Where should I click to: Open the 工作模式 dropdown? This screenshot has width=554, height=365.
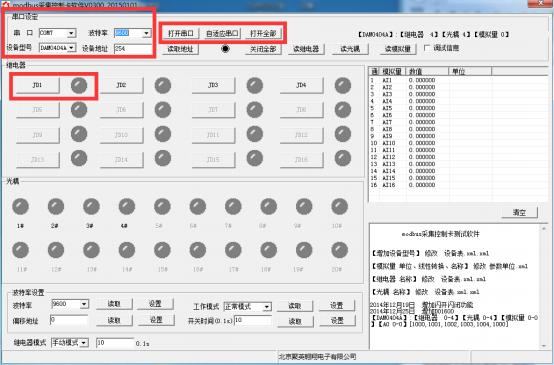tap(267, 307)
